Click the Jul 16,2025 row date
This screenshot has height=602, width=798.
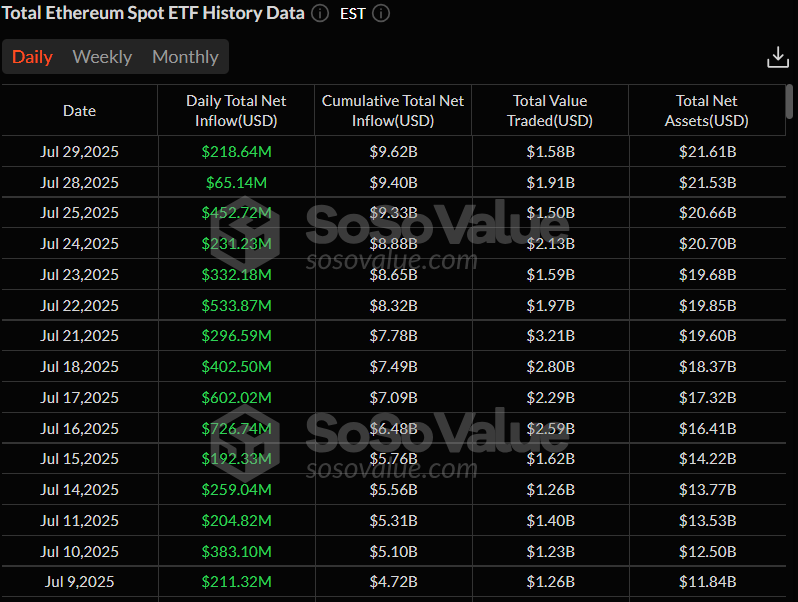click(79, 428)
